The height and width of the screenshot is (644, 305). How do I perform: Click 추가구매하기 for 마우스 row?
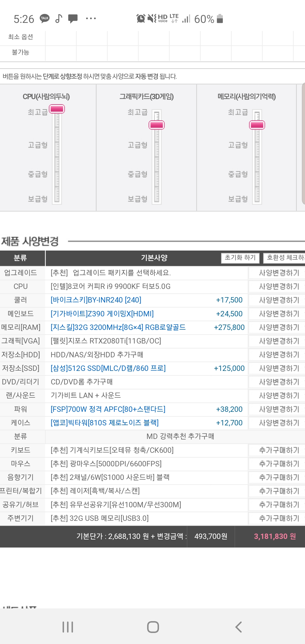pyautogui.click(x=277, y=464)
